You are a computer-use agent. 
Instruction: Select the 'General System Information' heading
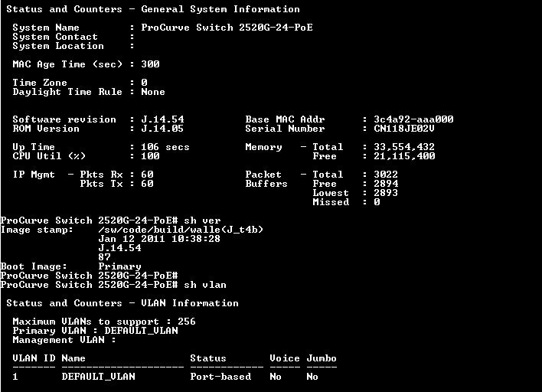click(x=220, y=9)
